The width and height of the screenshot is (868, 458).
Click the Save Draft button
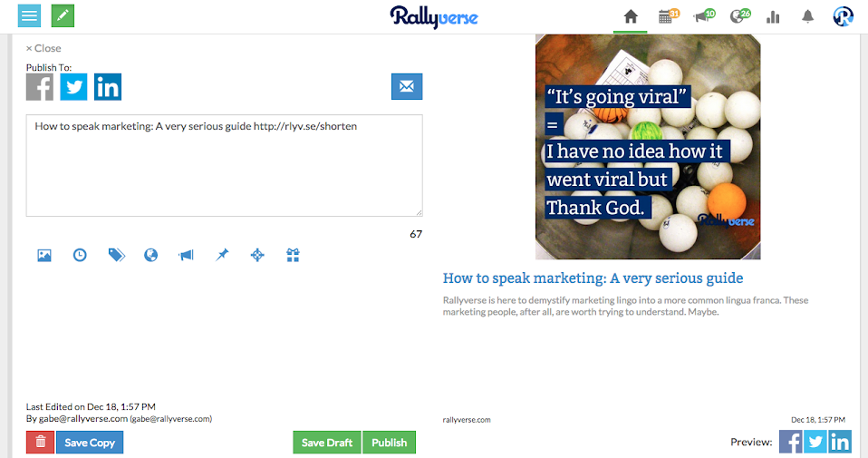click(x=327, y=442)
